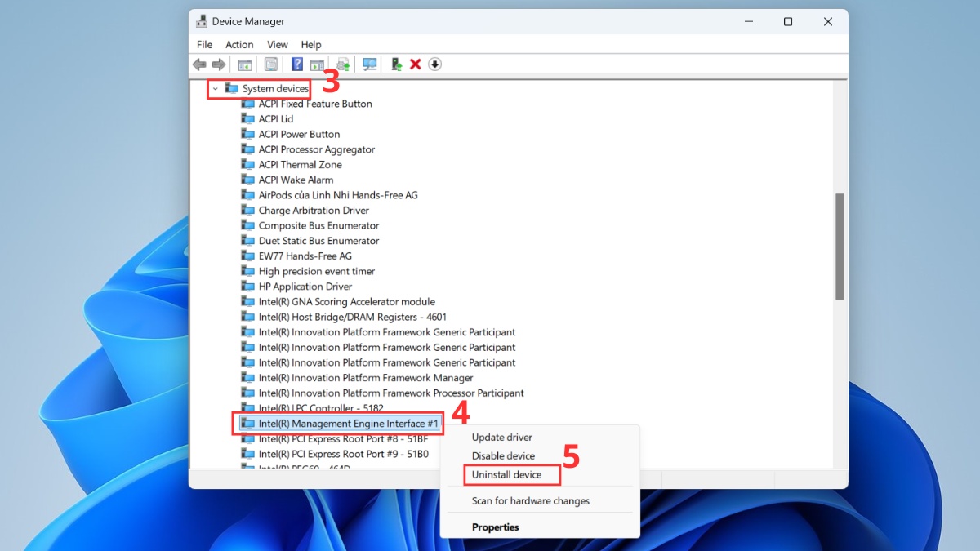The width and height of the screenshot is (980, 551).
Task: Select Intel(R) Management Engine Interface #1
Action: [348, 424]
